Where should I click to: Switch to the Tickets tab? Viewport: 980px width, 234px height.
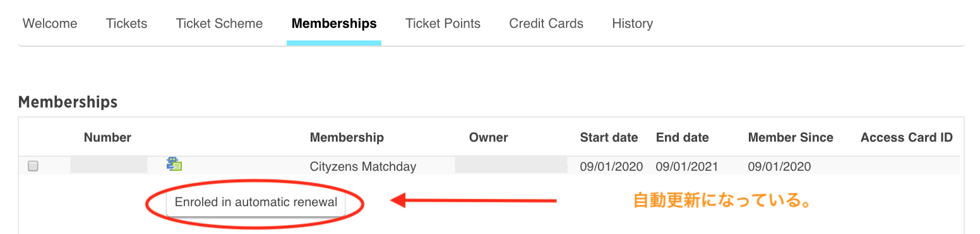126,23
